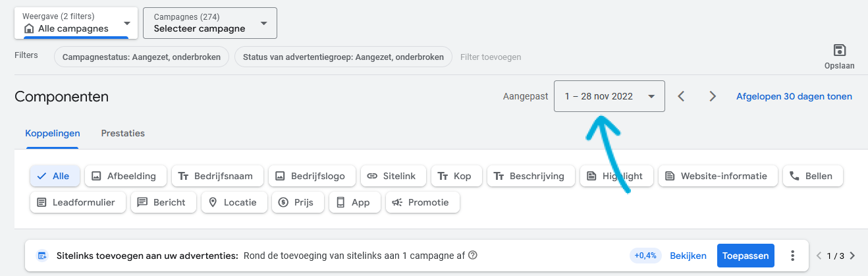Remove or edit Campagnestatus filter chip
The width and height of the screenshot is (868, 276).
coord(142,57)
